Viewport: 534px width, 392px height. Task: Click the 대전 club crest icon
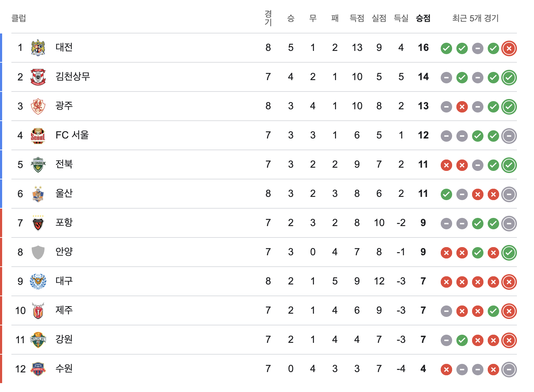tap(38, 48)
